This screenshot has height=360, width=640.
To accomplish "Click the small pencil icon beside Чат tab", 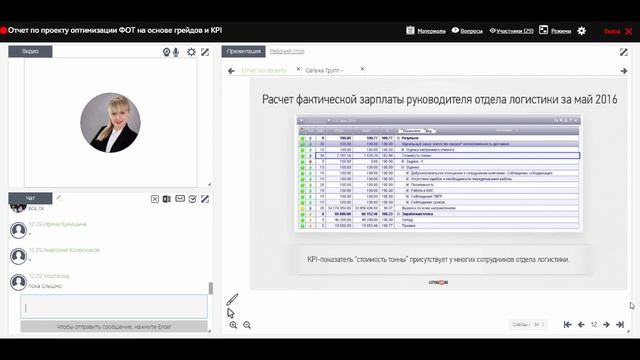I will pyautogui.click(x=59, y=198).
